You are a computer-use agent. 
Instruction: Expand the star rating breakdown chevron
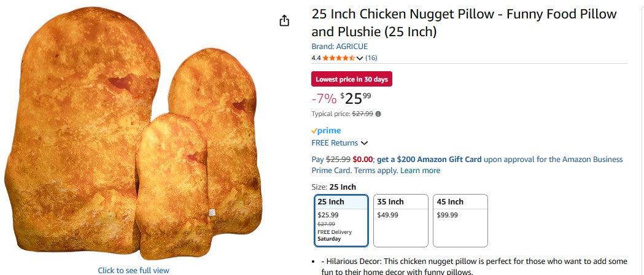click(360, 59)
